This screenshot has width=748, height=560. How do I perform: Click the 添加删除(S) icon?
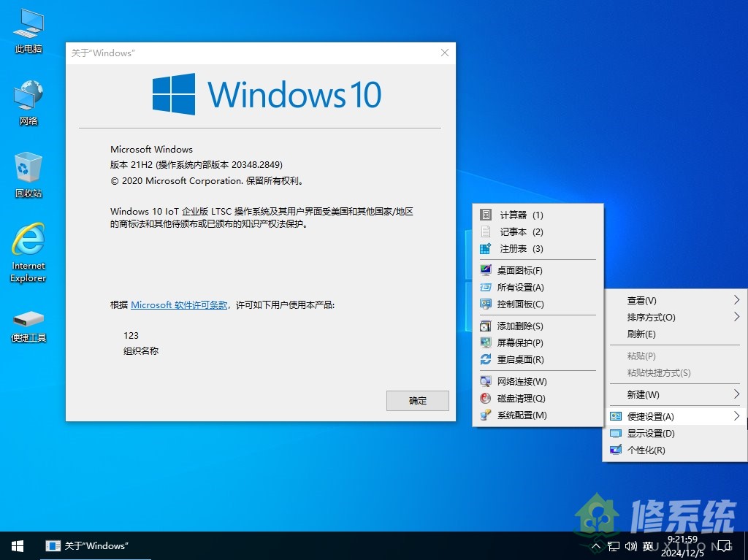point(485,326)
